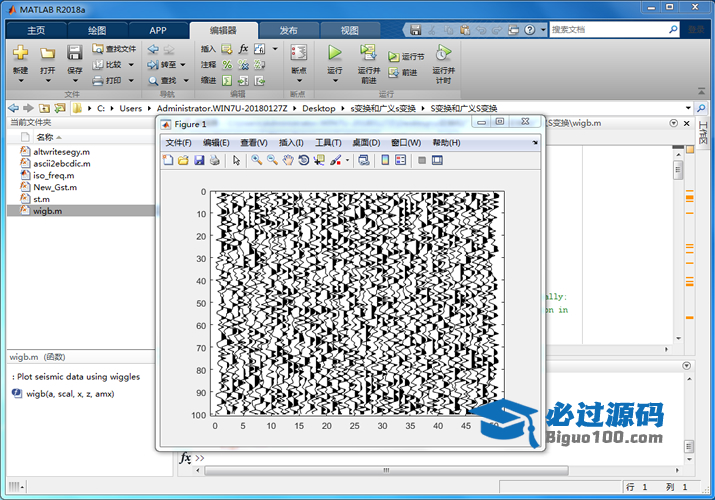715x500 pixels.
Task: Click the Link Plot icon
Action: coord(363,160)
